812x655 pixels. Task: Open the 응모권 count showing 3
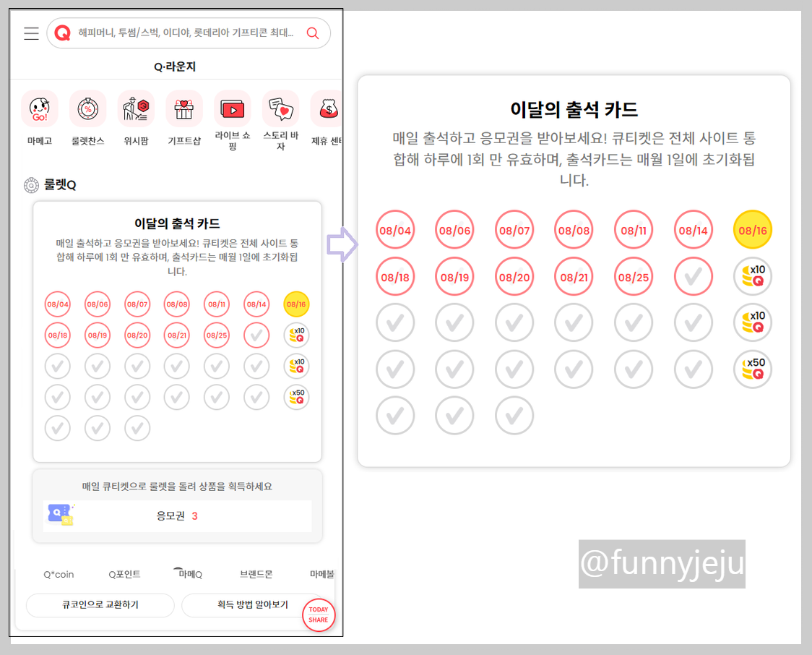[178, 517]
